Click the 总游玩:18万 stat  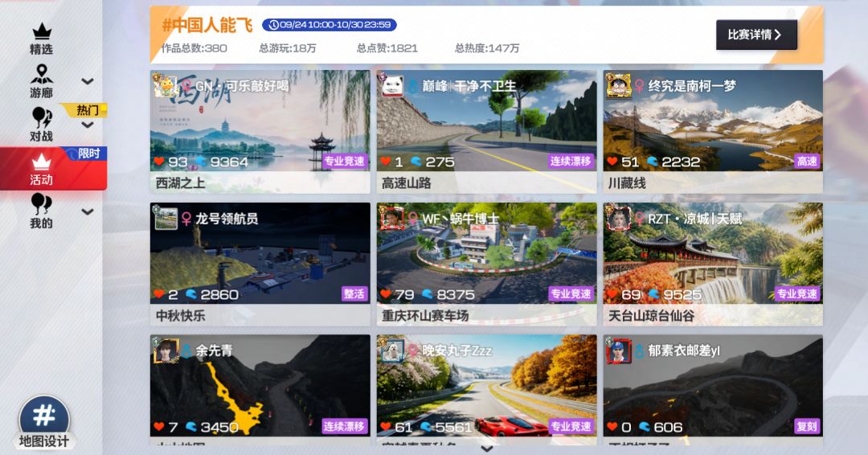tap(287, 48)
